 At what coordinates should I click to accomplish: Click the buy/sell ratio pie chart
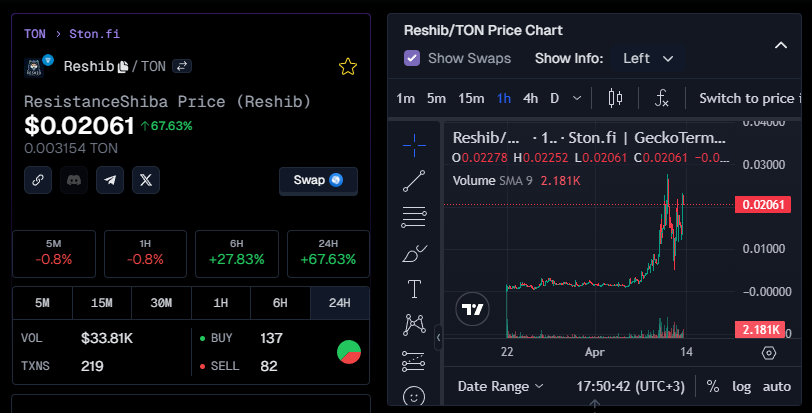349,352
